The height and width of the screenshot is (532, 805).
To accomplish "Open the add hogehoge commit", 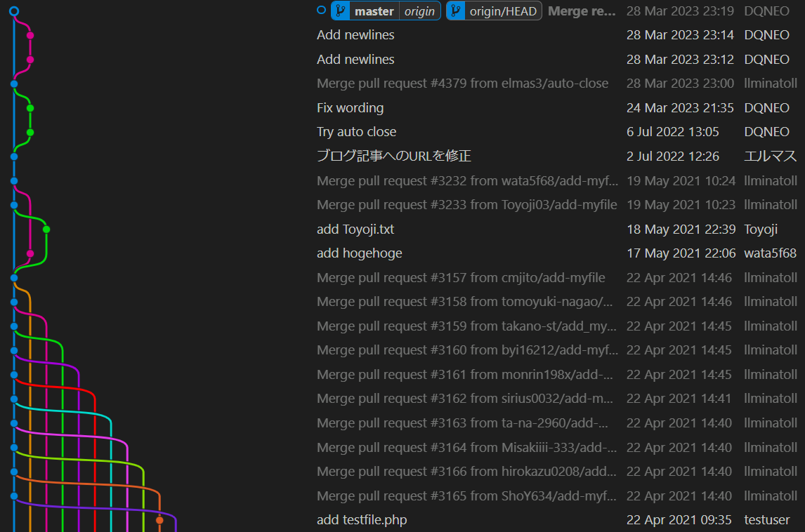I will 360,253.
